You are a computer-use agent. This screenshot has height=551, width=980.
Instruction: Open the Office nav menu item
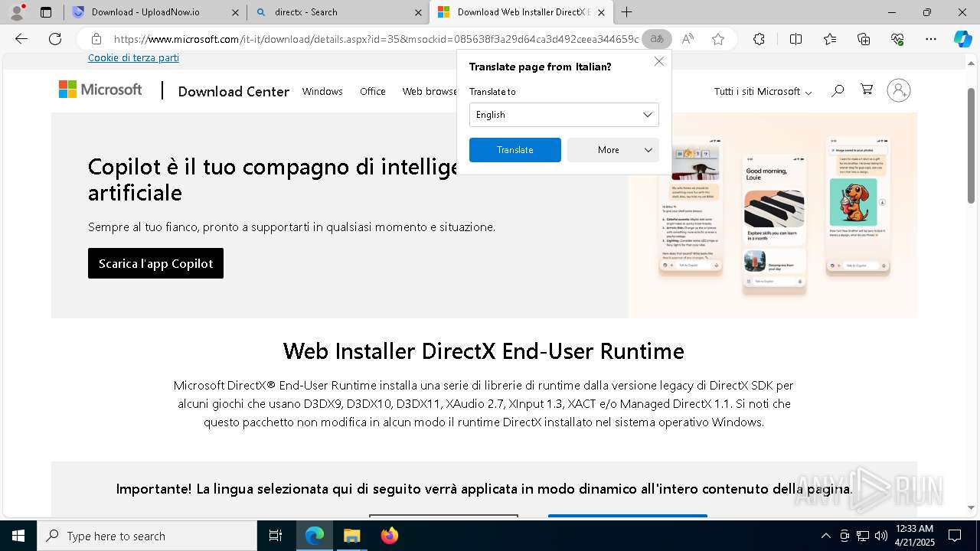(373, 91)
